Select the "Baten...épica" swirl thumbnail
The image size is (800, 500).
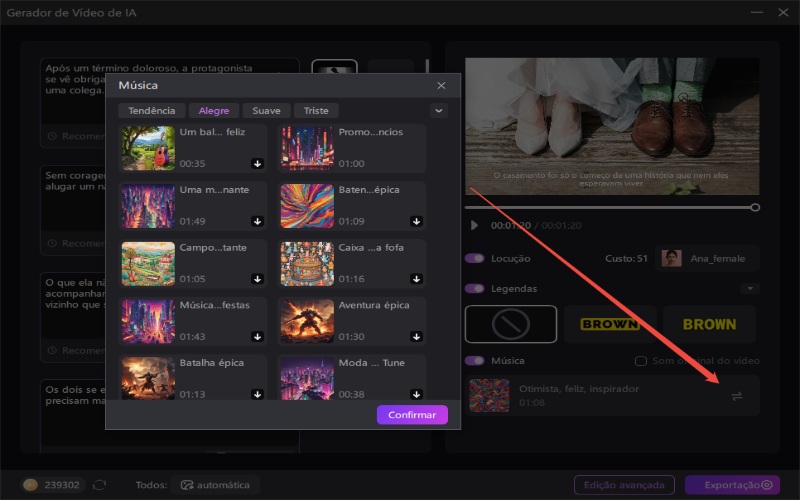pyautogui.click(x=307, y=206)
